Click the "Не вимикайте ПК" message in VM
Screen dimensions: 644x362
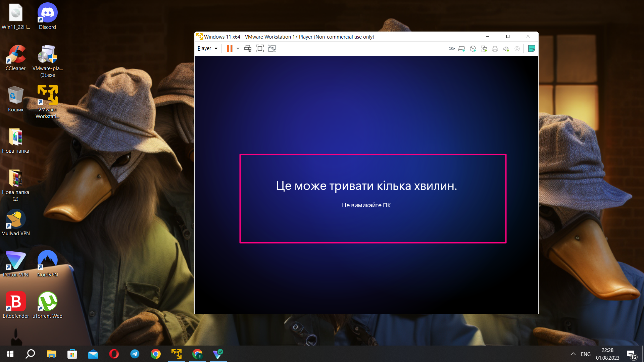pyautogui.click(x=366, y=205)
